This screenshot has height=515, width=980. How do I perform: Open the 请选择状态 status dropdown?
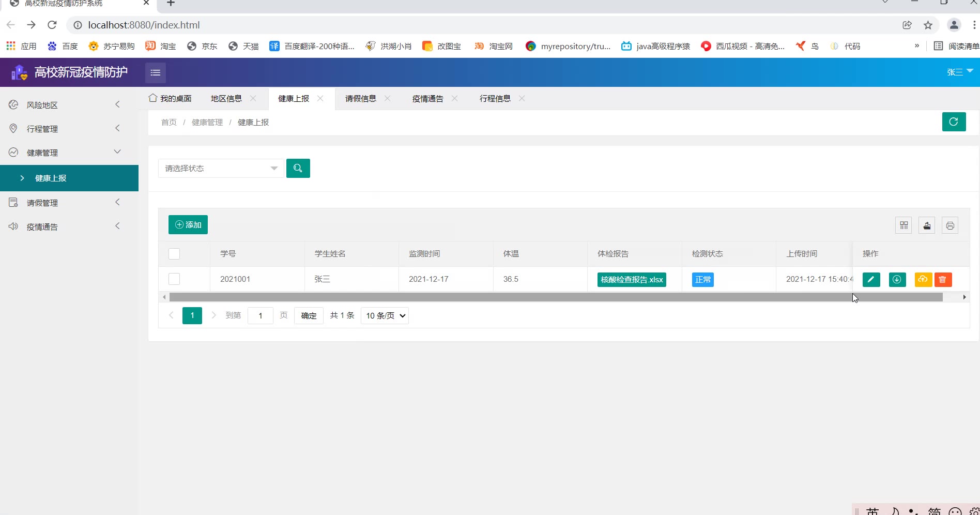[221, 169]
